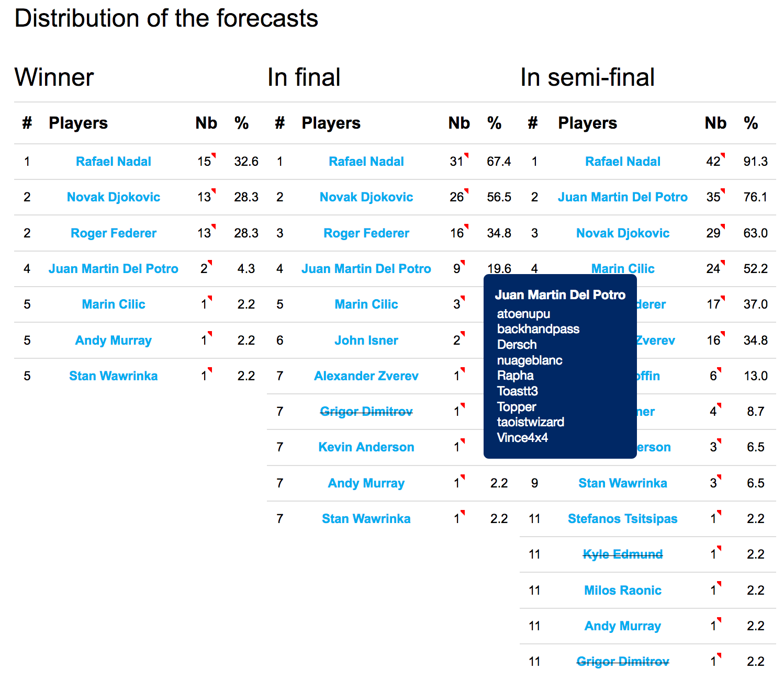Image resolution: width=784 pixels, height=681 pixels.
Task: Open Stan Wawrinka link in Winner table
Action: click(114, 376)
